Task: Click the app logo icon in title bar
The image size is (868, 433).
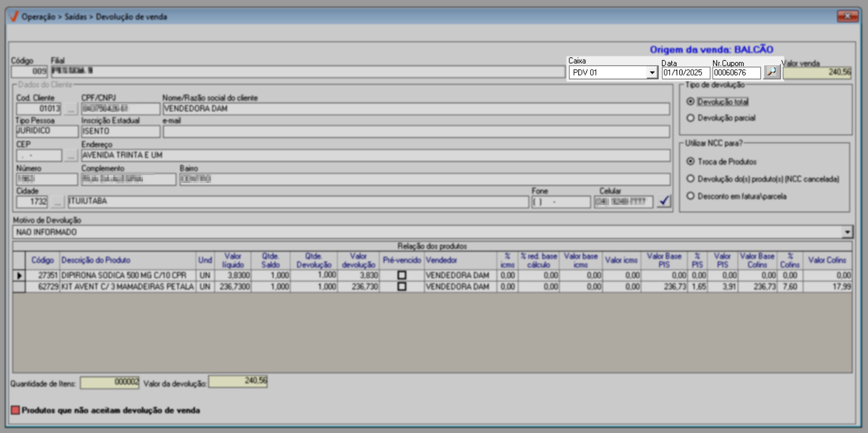Action: pyautogui.click(x=14, y=16)
